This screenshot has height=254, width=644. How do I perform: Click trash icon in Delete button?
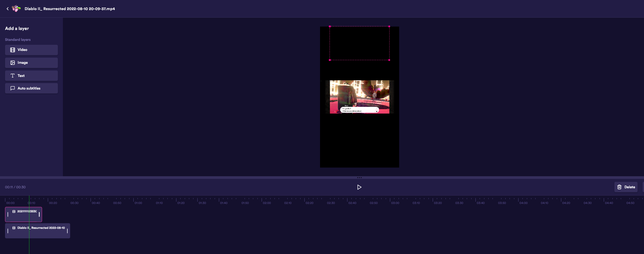point(619,187)
